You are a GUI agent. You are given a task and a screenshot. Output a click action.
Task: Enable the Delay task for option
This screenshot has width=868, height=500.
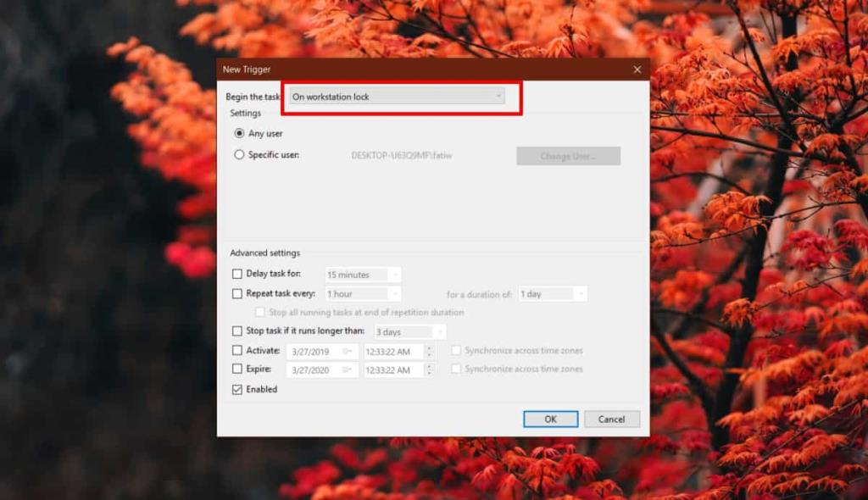tap(236, 275)
